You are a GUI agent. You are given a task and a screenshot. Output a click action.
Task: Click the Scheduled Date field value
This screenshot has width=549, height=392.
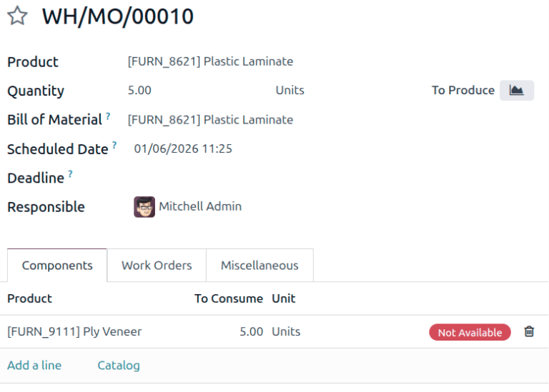pyautogui.click(x=183, y=149)
